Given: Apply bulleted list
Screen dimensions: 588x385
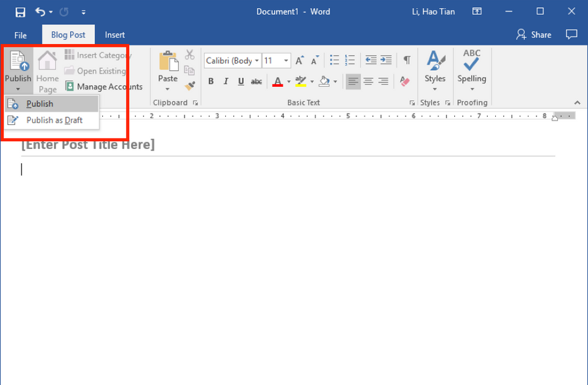Looking at the screenshot, I should point(334,60).
